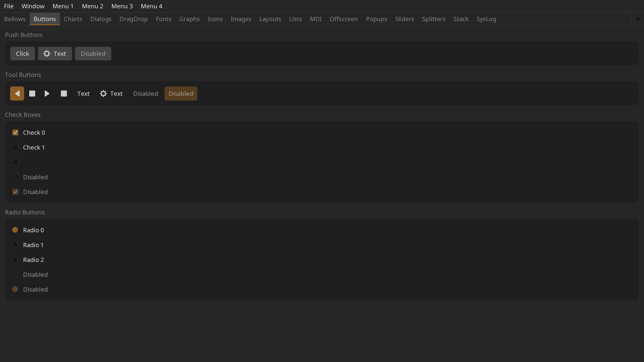Uncheck the Check 0 checkbox
This screenshot has height=362, width=644.
[x=15, y=132]
